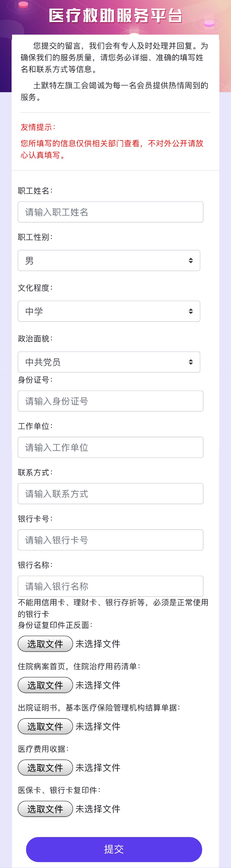Choose file for 医保卡、银行卡复印件

[x=45, y=809]
